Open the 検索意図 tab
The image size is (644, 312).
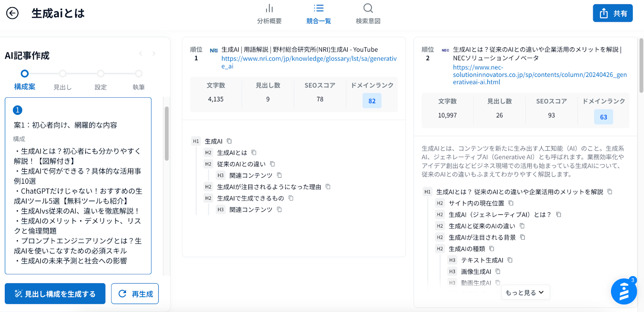tap(368, 14)
